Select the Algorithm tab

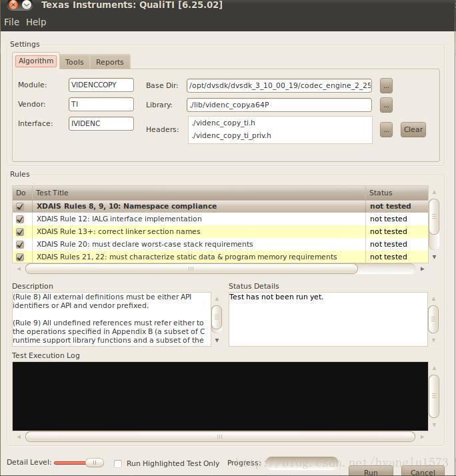pos(36,61)
